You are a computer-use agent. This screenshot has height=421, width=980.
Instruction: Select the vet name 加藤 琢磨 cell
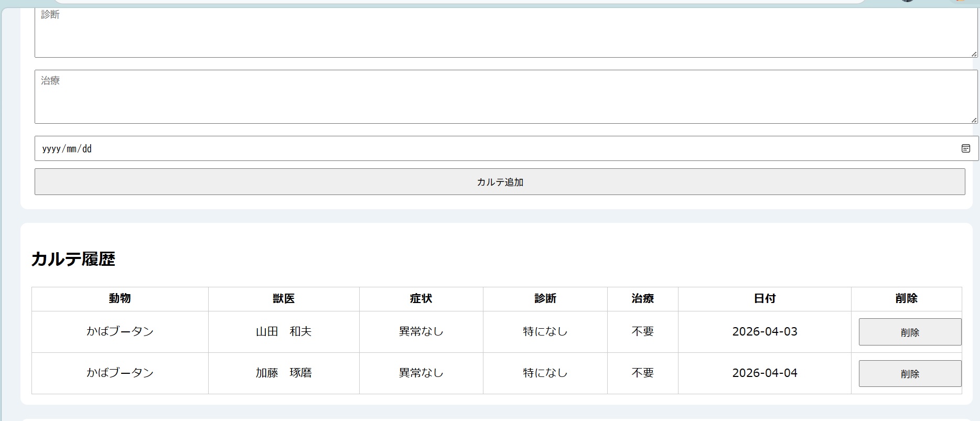click(x=284, y=373)
